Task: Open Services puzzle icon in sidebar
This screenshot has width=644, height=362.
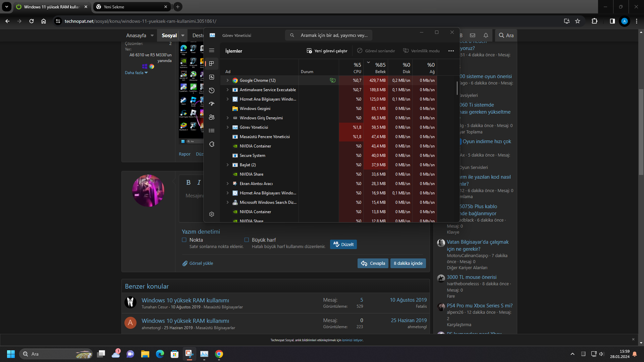Action: coord(212,144)
